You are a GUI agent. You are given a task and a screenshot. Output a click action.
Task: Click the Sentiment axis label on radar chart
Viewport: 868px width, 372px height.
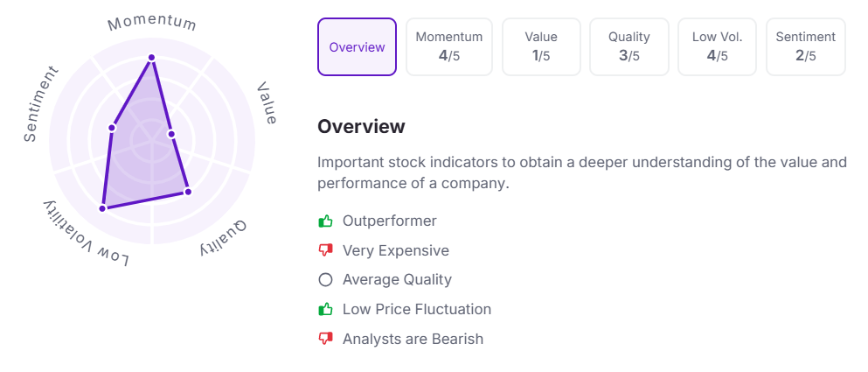click(40, 103)
